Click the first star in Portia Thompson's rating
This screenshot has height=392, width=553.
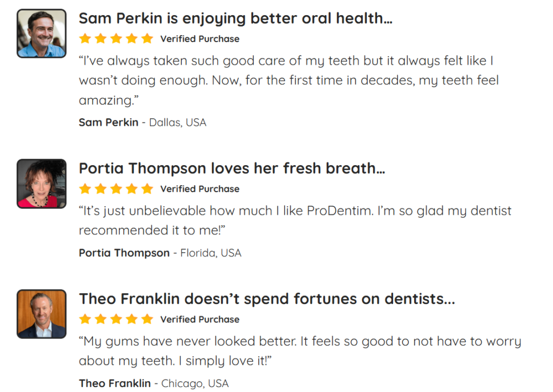click(x=85, y=188)
